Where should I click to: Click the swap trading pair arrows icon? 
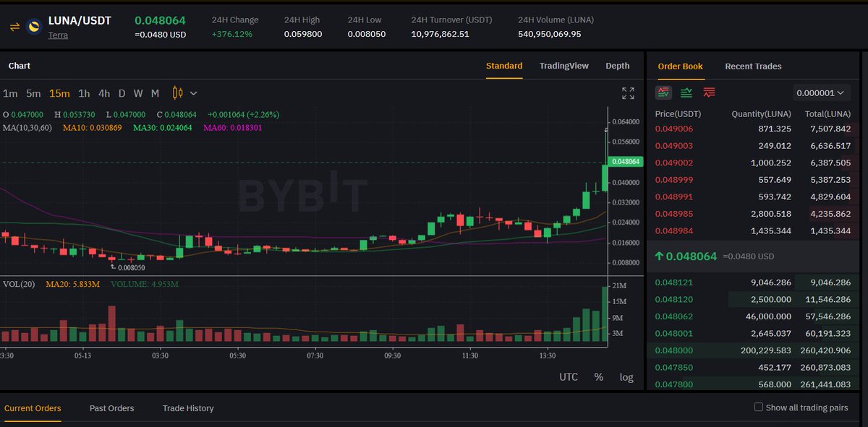tap(14, 27)
